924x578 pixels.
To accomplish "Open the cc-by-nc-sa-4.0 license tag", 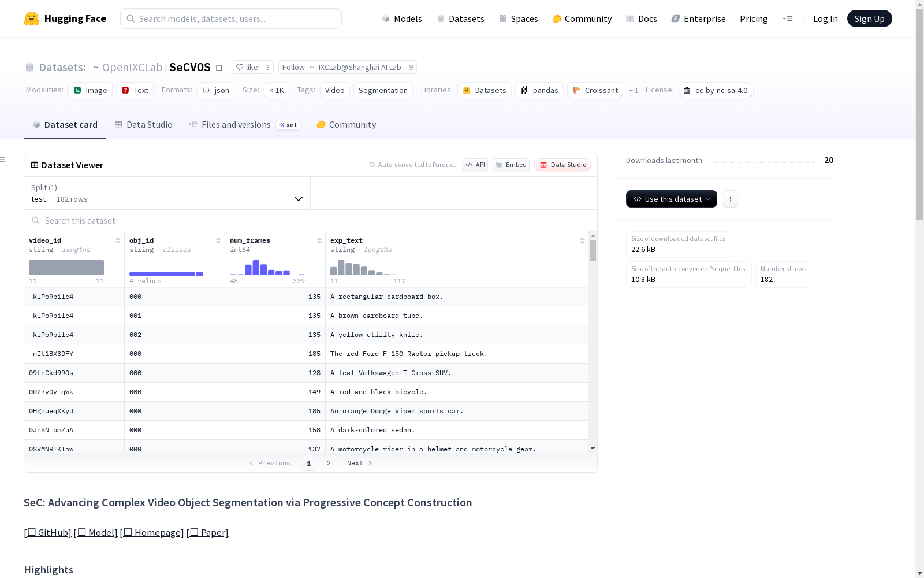I will click(x=716, y=90).
